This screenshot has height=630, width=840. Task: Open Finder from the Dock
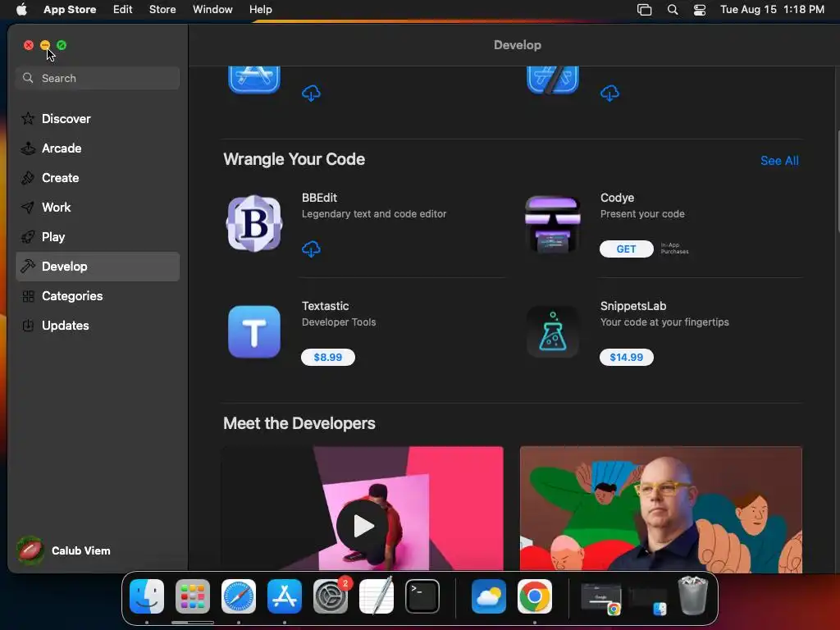pos(147,596)
